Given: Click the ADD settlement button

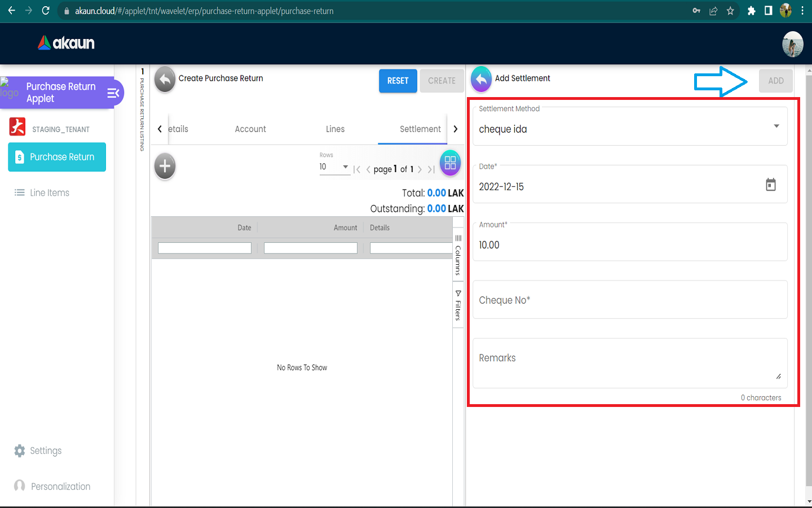Looking at the screenshot, I should (776, 81).
